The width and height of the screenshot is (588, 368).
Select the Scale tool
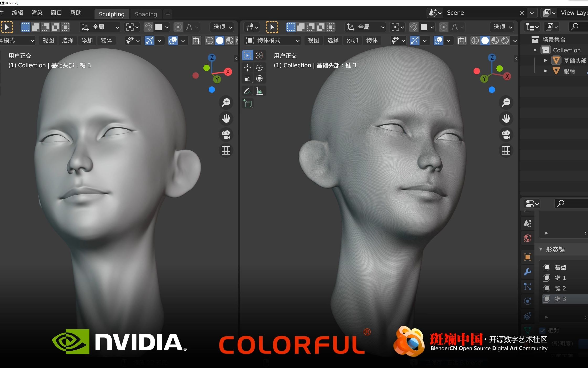247,78
